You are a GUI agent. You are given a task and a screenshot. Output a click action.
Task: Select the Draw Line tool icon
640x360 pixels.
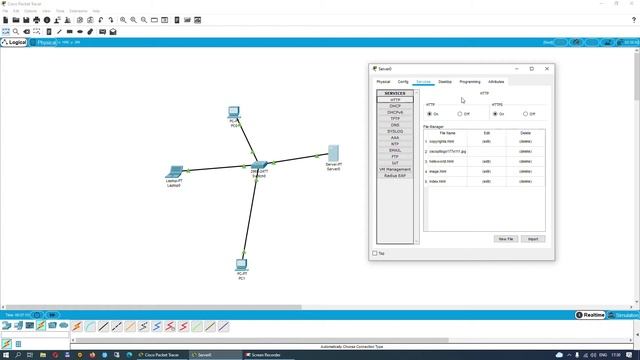click(x=59, y=31)
